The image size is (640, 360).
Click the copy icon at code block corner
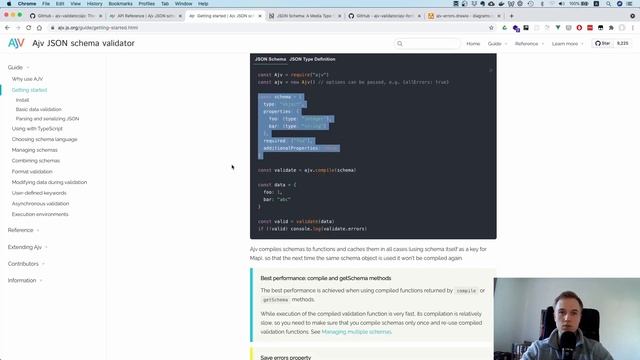[x=491, y=70]
